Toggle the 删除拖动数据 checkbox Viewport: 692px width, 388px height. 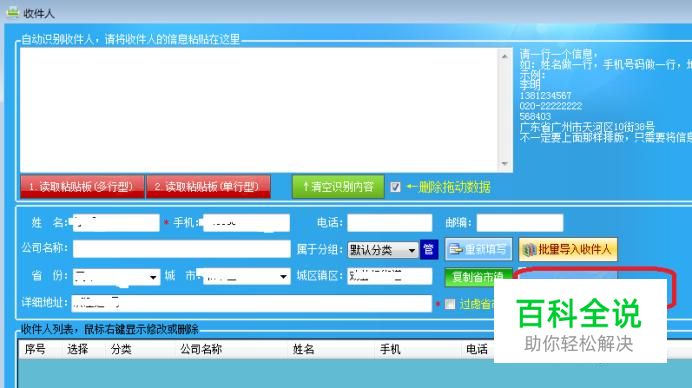[395, 187]
